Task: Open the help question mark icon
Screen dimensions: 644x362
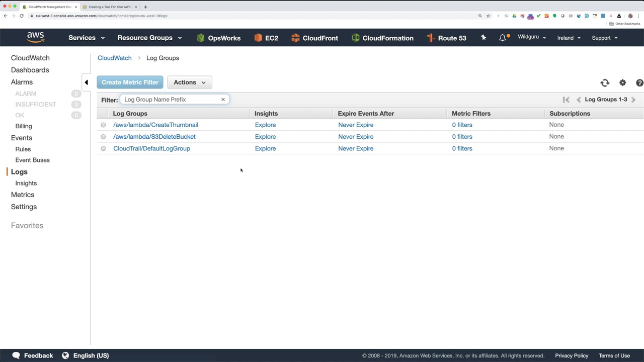Action: 639,83
